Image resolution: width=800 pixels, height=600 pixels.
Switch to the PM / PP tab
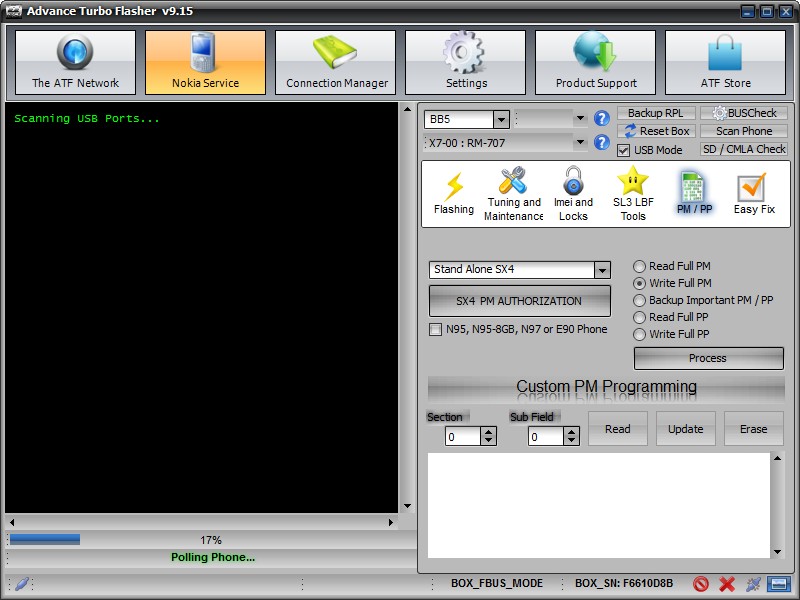tap(694, 194)
